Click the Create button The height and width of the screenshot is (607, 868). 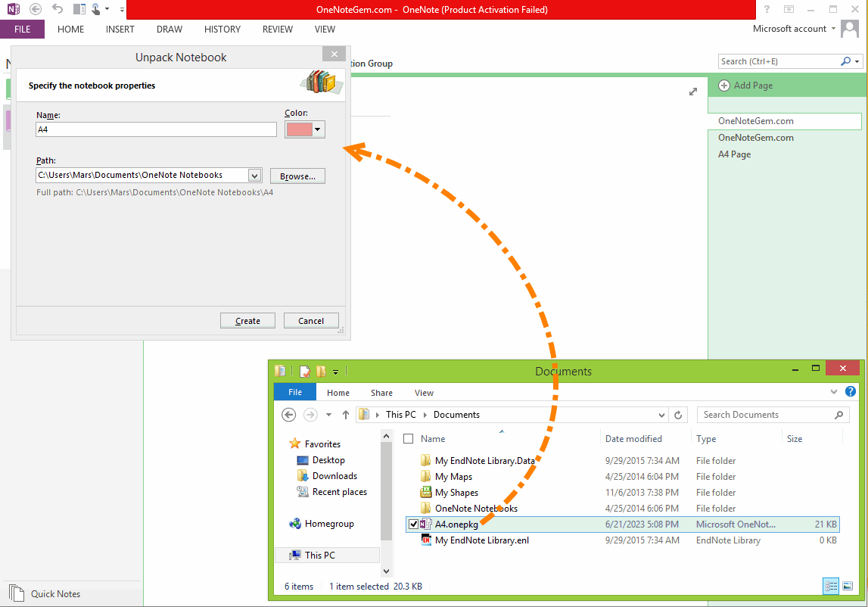[x=247, y=321]
